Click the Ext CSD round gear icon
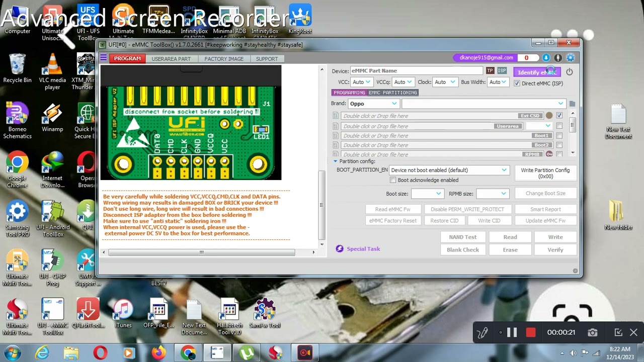644x362 pixels. (x=549, y=116)
